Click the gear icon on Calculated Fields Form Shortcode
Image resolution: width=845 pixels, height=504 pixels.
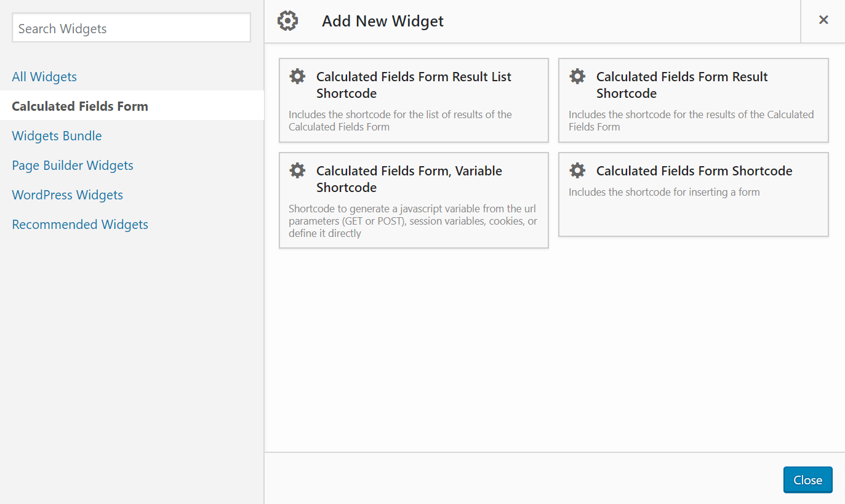(x=577, y=170)
